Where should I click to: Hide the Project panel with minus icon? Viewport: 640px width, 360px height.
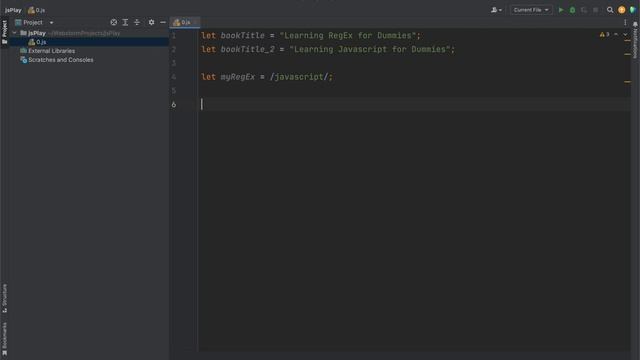coord(163,22)
